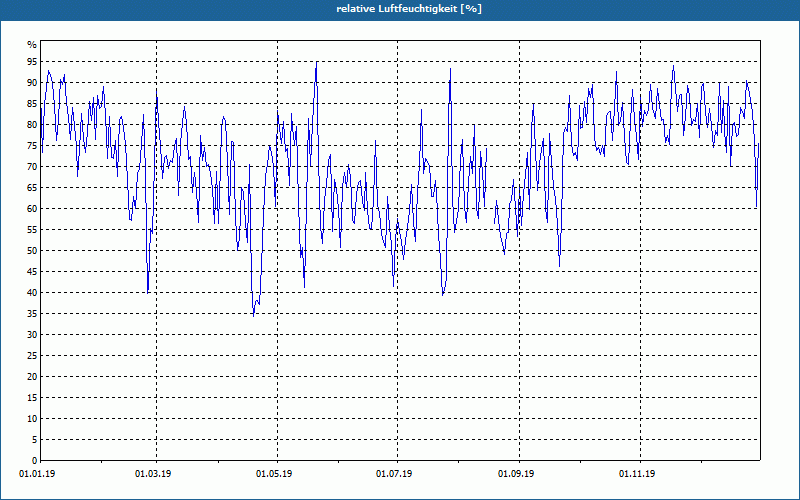Click the 0 value label on the y-axis
The image size is (800, 500).
33,461
